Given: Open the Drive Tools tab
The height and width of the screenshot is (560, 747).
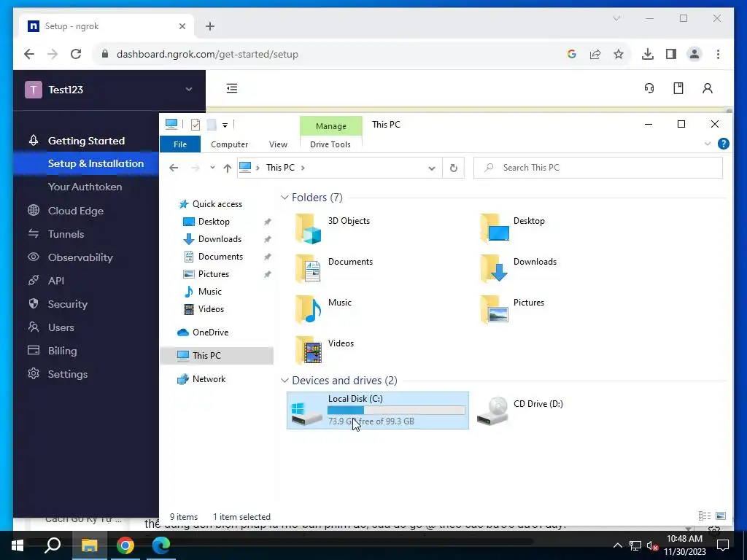Looking at the screenshot, I should 330,144.
